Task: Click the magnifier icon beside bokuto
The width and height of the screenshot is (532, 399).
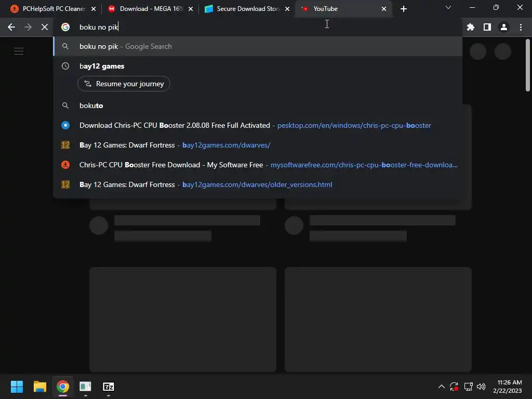Action: click(65, 105)
